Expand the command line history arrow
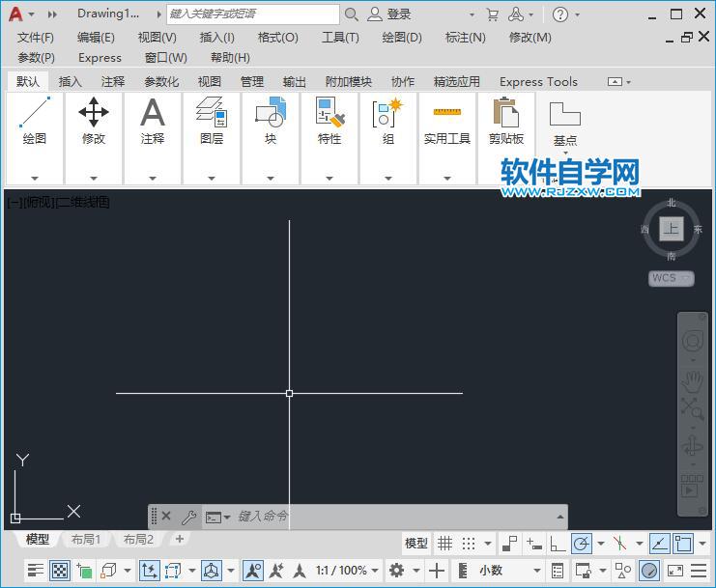Viewport: 716px width, 588px height. [559, 517]
